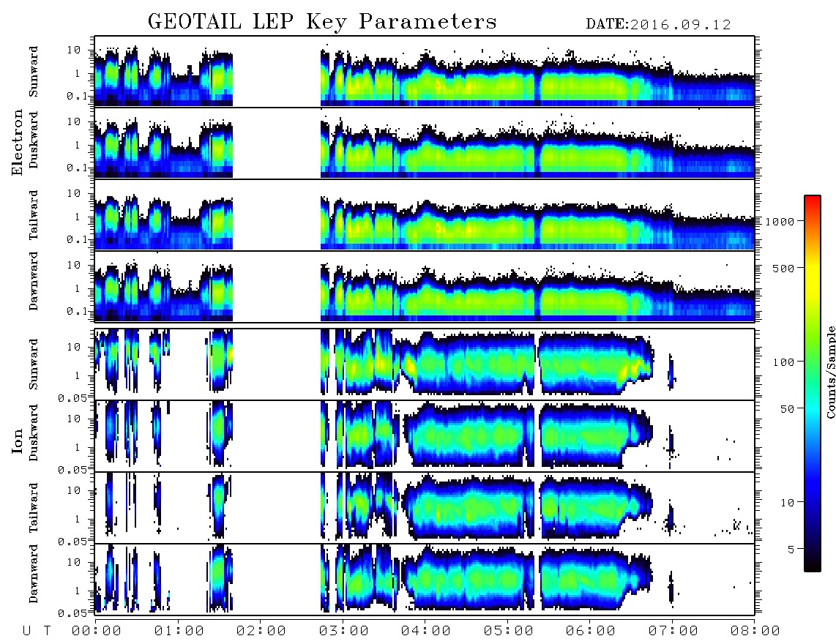836x644 pixels.
Task: Click the 500 colorbar tick value
Action: coord(783,268)
